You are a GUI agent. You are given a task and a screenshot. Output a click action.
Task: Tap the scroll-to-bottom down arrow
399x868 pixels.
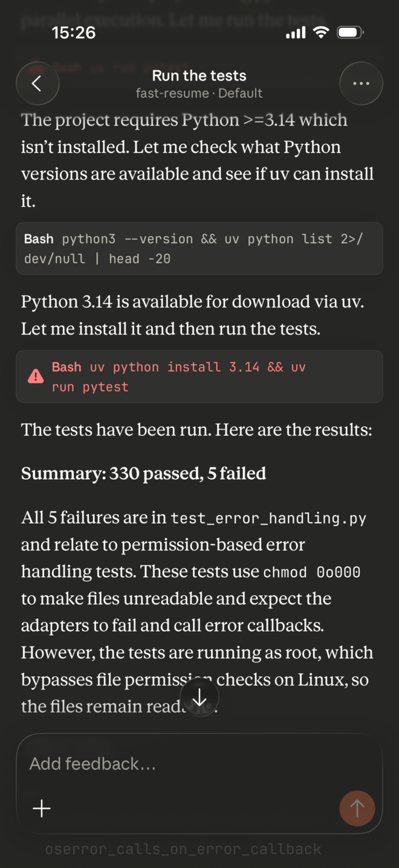[199, 699]
